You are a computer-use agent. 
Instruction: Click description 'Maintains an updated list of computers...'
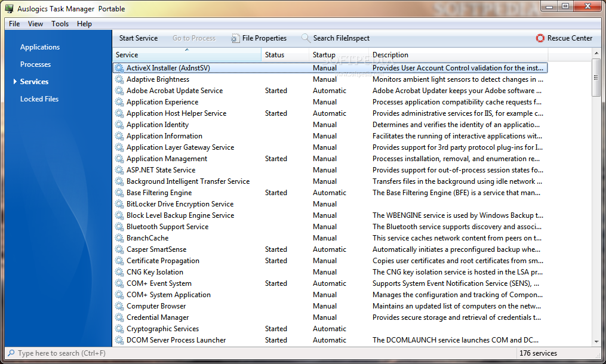pos(456,306)
